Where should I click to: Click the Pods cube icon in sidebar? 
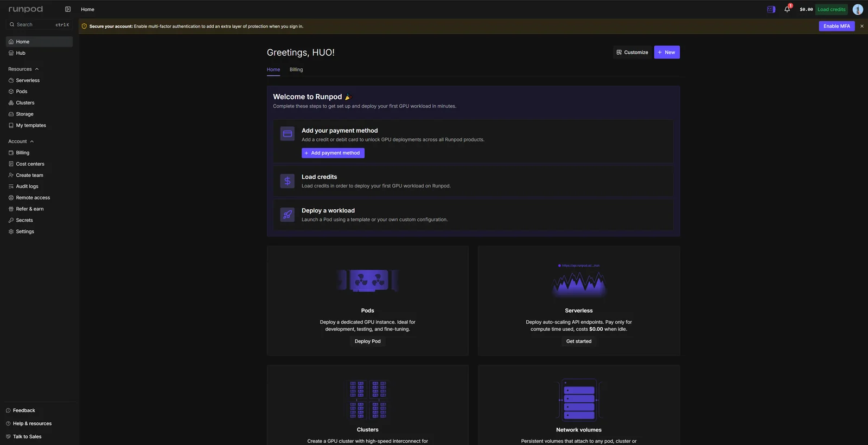[x=11, y=92]
